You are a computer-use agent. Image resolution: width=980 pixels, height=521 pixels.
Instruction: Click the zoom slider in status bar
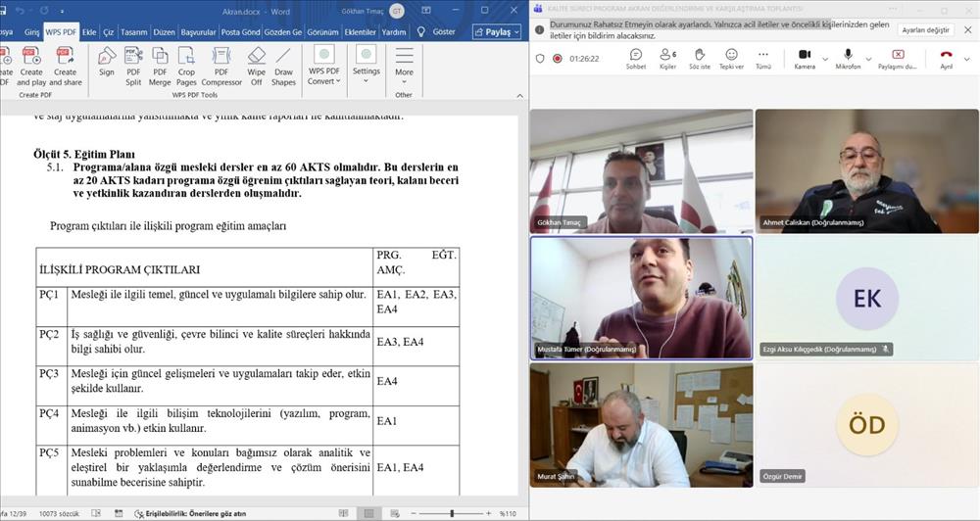click(451, 513)
